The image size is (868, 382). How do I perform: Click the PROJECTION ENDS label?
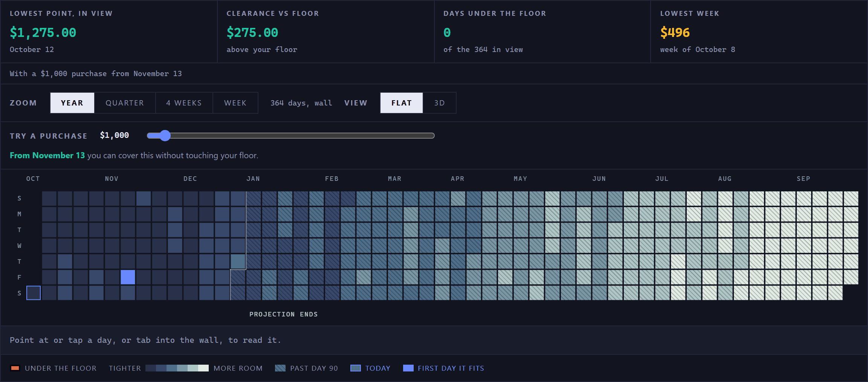(283, 314)
